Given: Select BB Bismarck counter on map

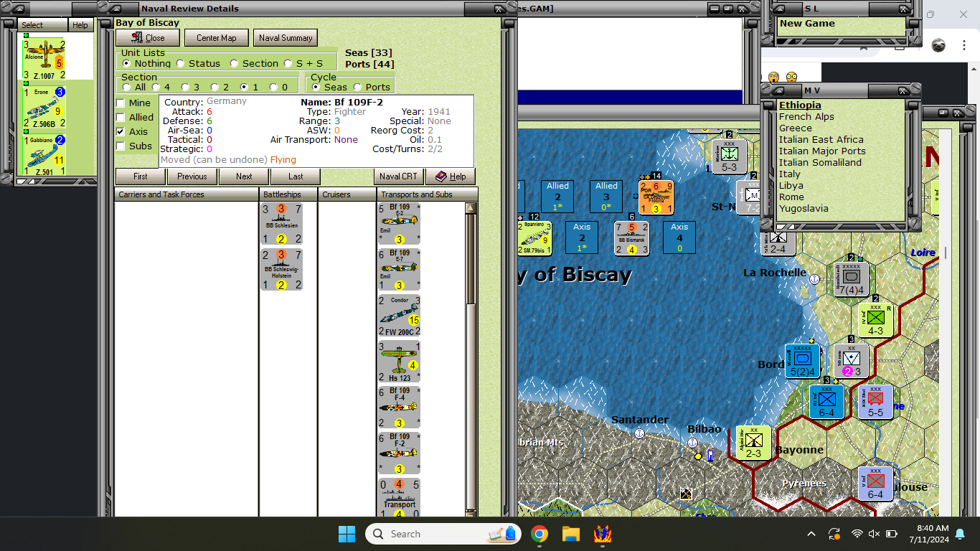Looking at the screenshot, I should click(x=631, y=237).
